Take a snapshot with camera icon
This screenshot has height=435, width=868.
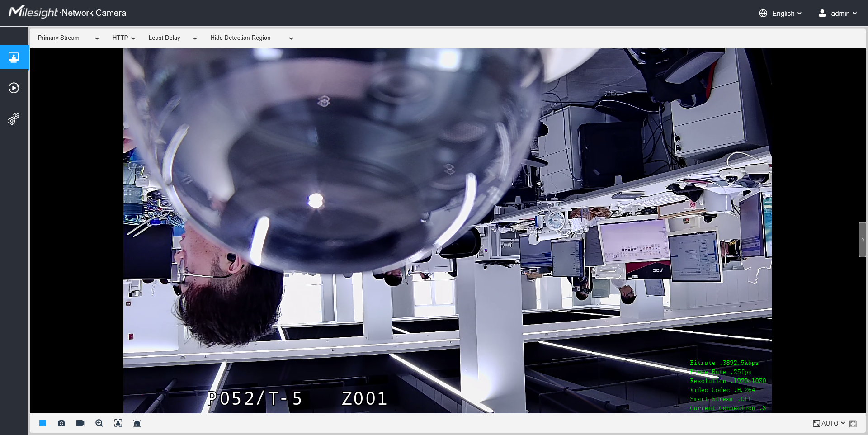[x=61, y=423]
